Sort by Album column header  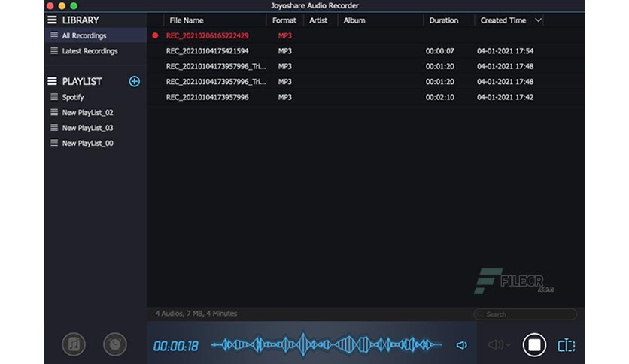[354, 20]
